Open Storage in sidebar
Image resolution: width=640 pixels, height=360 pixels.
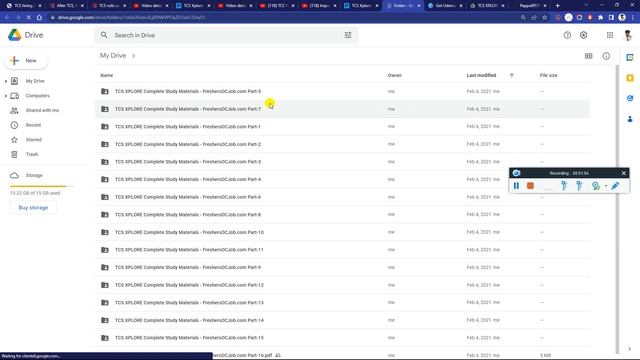pos(34,175)
